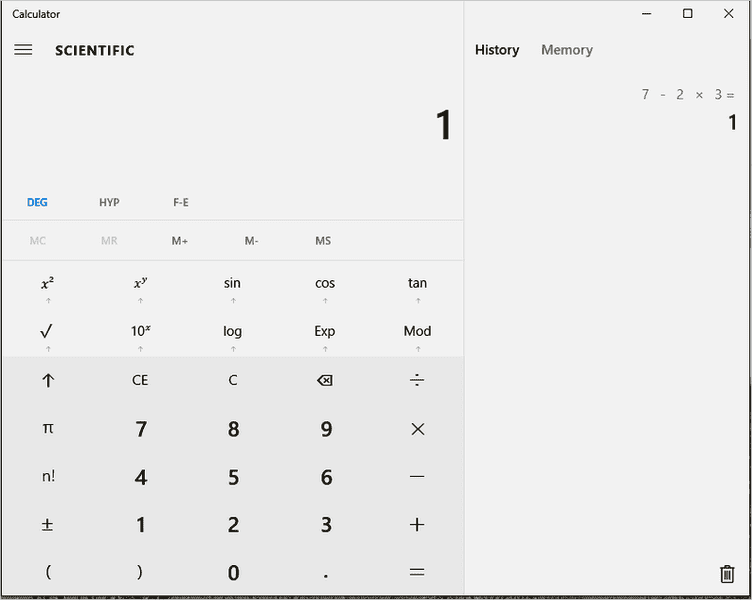Click the MS memory store button
The image size is (752, 600).
click(323, 241)
